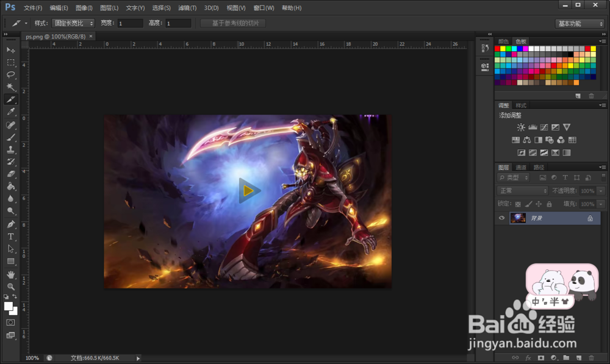Turn layer filtering on or off switch
Screen dimensions: 610x364
coord(603,177)
